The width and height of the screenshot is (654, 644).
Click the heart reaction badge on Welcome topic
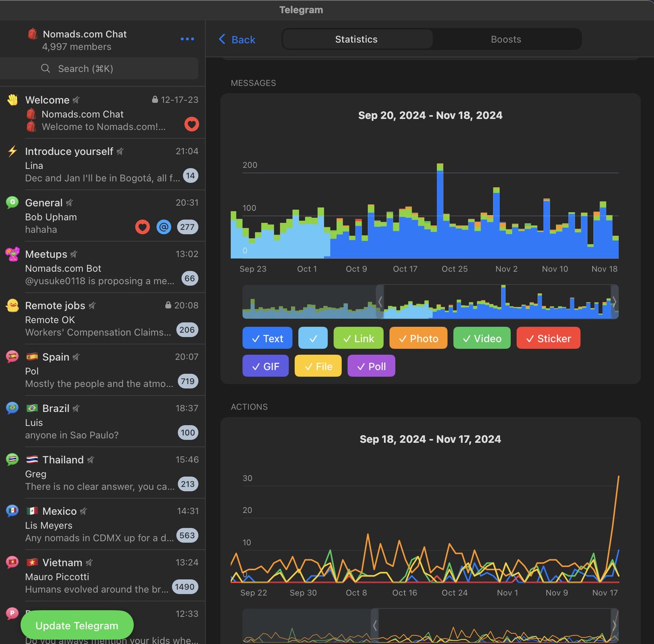point(191,124)
